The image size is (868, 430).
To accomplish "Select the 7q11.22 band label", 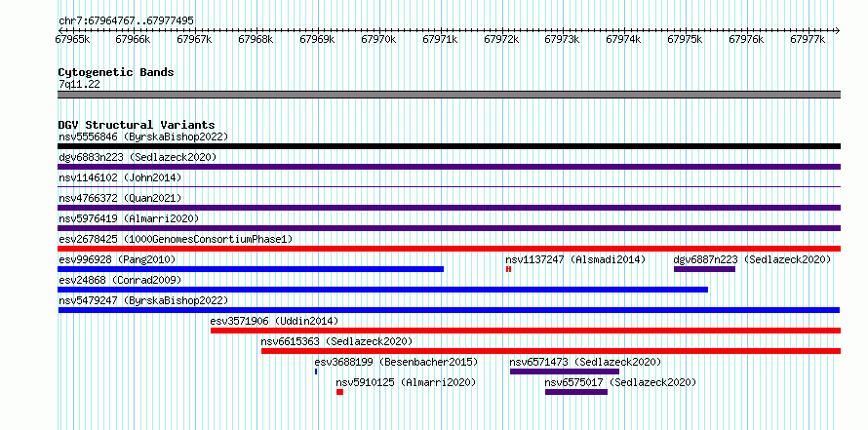I will click(x=79, y=85).
